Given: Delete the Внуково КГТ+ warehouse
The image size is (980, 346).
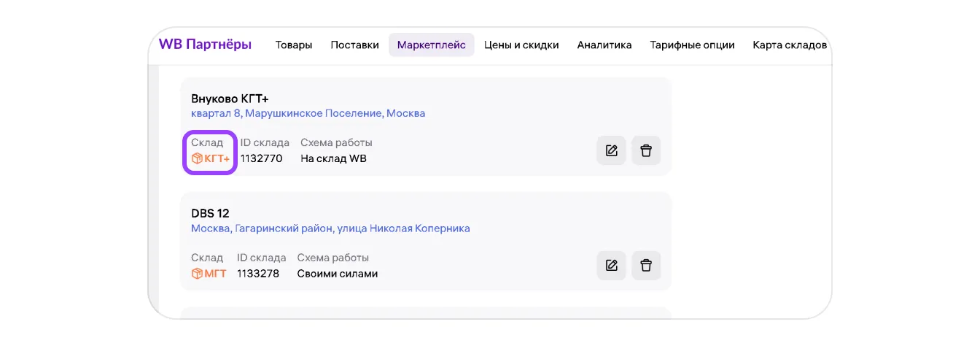Looking at the screenshot, I should click(x=645, y=151).
